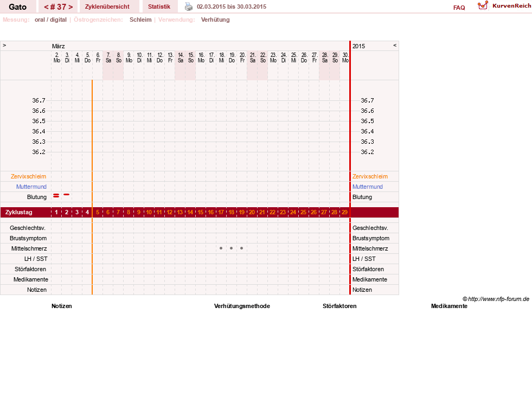The image size is (532, 403).
Task: Click the Mittelschmerz dot on day 17
Action: [x=221, y=248]
